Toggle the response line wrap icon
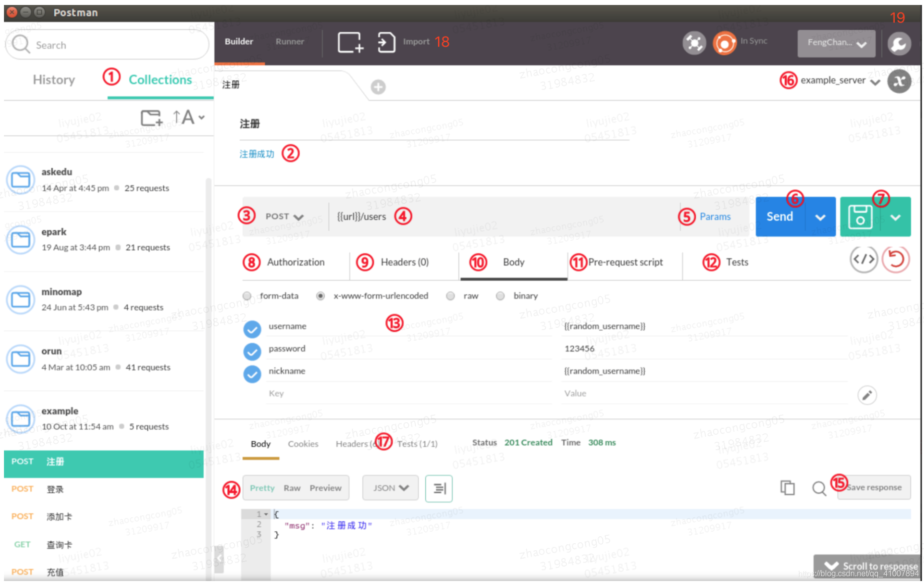This screenshot has height=583, width=924. tap(439, 488)
